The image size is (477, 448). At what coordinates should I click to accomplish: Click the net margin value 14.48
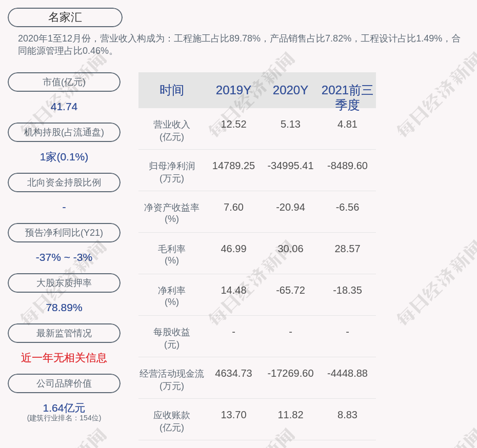(x=233, y=290)
